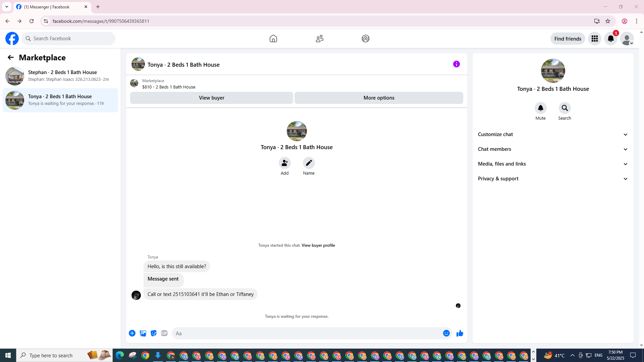The image size is (644, 362).
Task: Expand Chat members section
Action: [553, 149]
